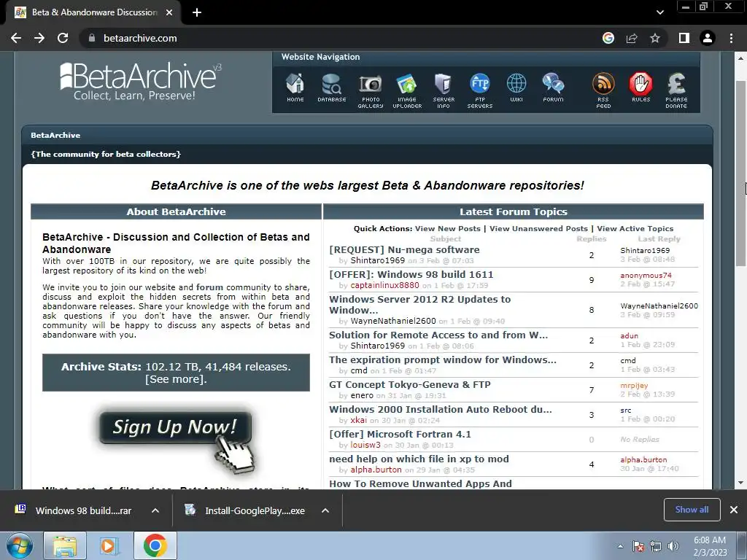Open the Please Donate pound icon
Image resolution: width=747 pixels, height=560 pixels.
point(676,91)
